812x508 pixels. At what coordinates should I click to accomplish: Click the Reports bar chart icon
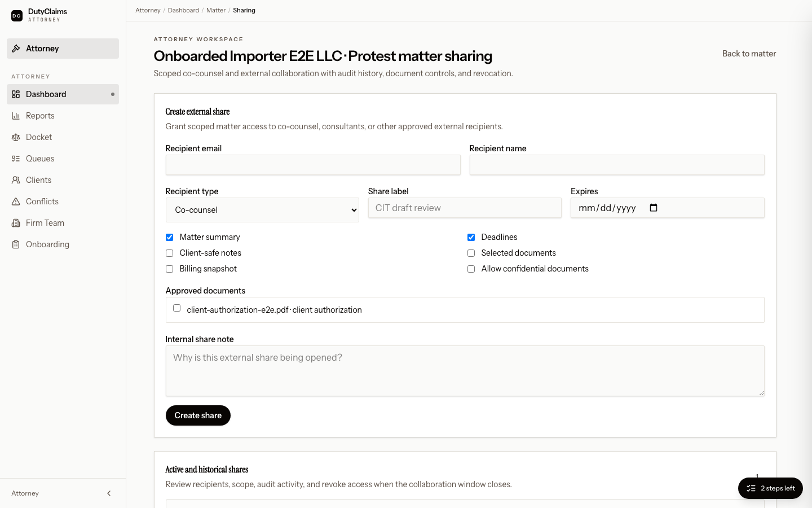tap(16, 116)
